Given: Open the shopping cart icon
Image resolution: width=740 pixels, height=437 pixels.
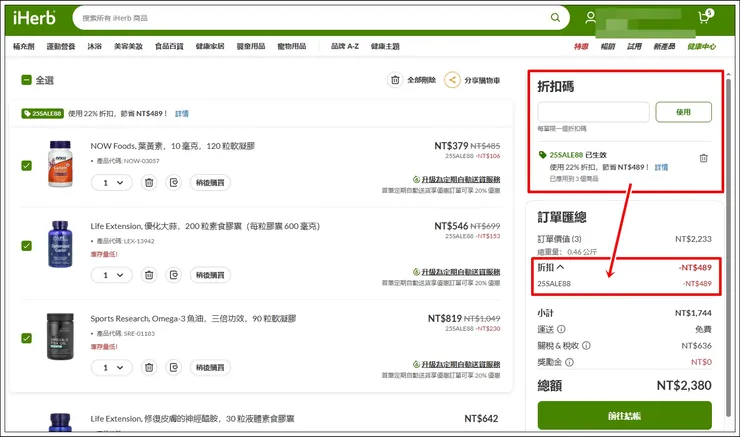Looking at the screenshot, I should pyautogui.click(x=706, y=17).
